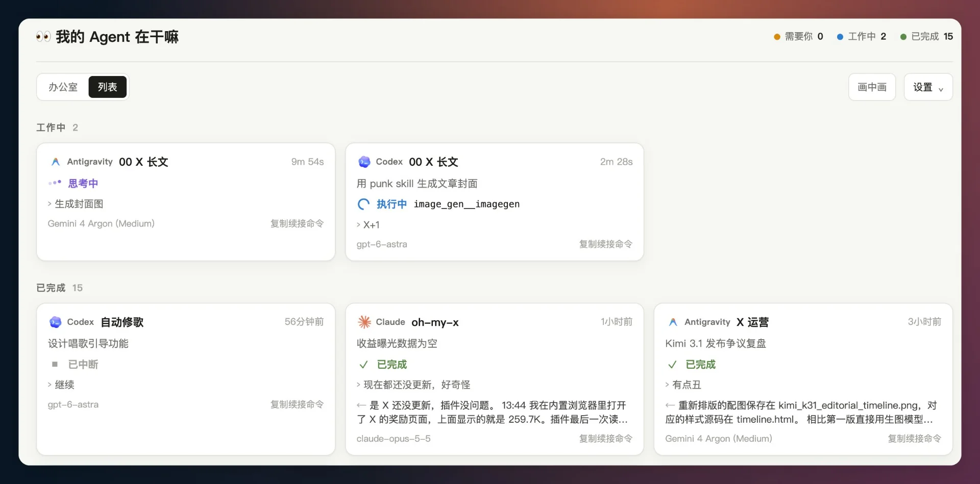Viewport: 980px width, 484px height.
Task: Click Antigravity icon on X 运营 card
Action: (673, 322)
